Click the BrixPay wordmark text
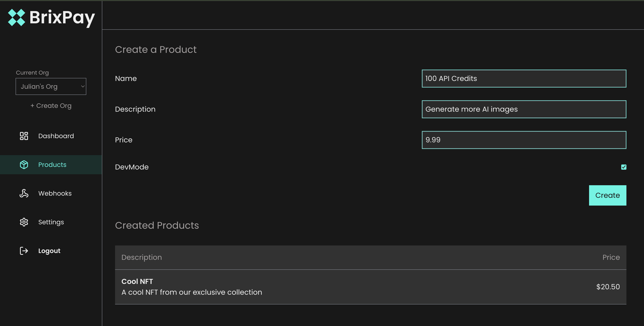 (62, 18)
